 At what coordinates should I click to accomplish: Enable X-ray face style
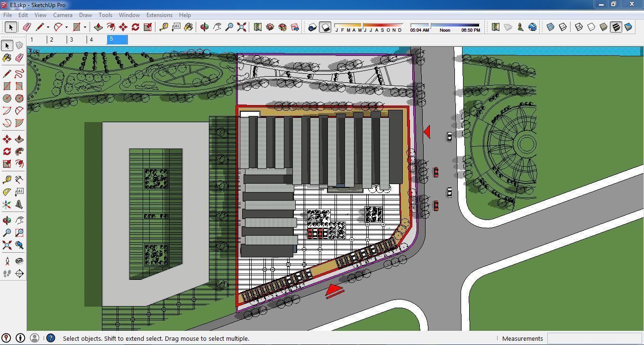551,27
